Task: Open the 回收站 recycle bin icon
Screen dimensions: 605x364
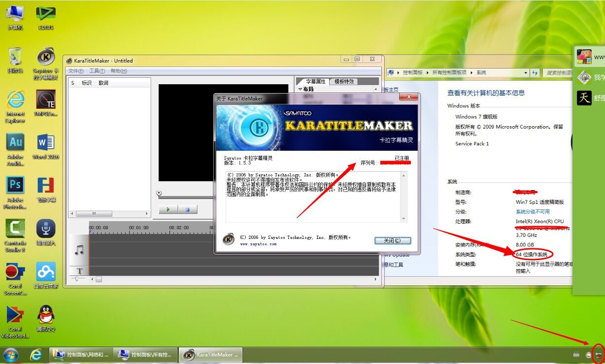Action: [15, 60]
